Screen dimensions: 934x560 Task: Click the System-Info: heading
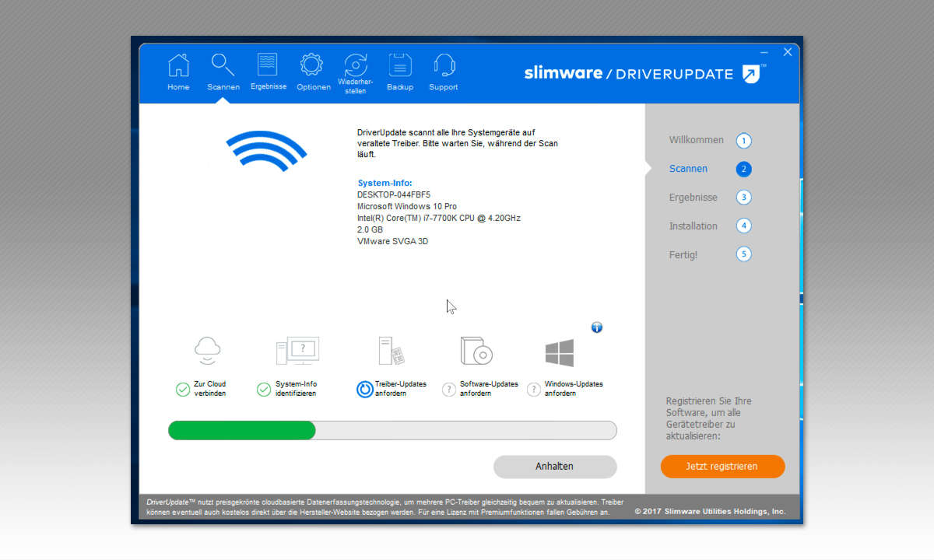click(x=384, y=184)
